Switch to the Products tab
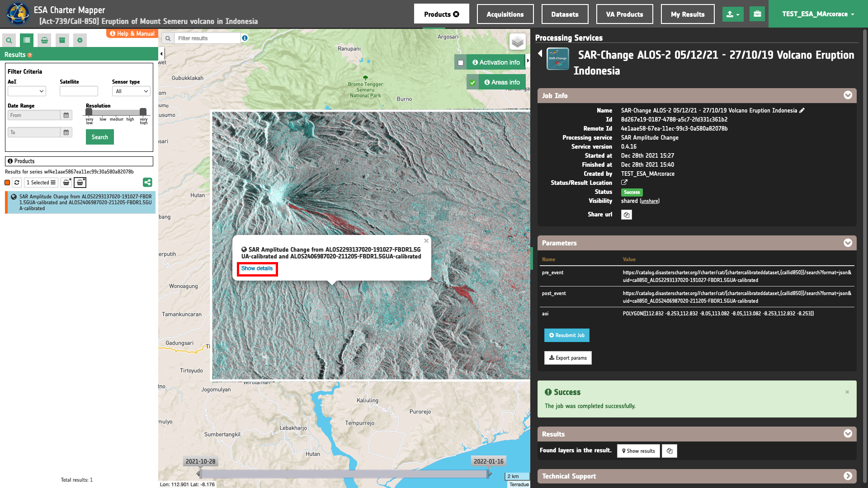Viewport: 868px width, 488px height. 442,14
